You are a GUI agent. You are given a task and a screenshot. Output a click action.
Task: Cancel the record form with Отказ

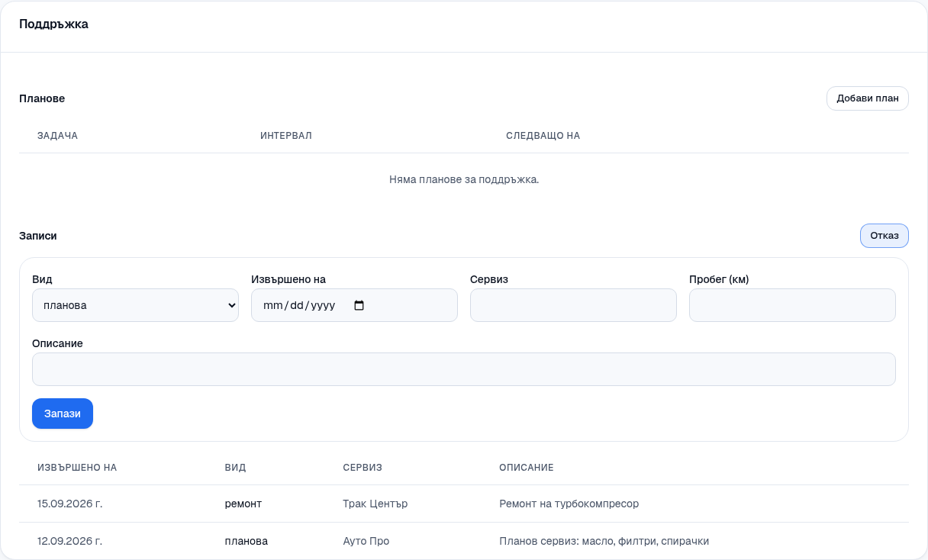point(884,236)
